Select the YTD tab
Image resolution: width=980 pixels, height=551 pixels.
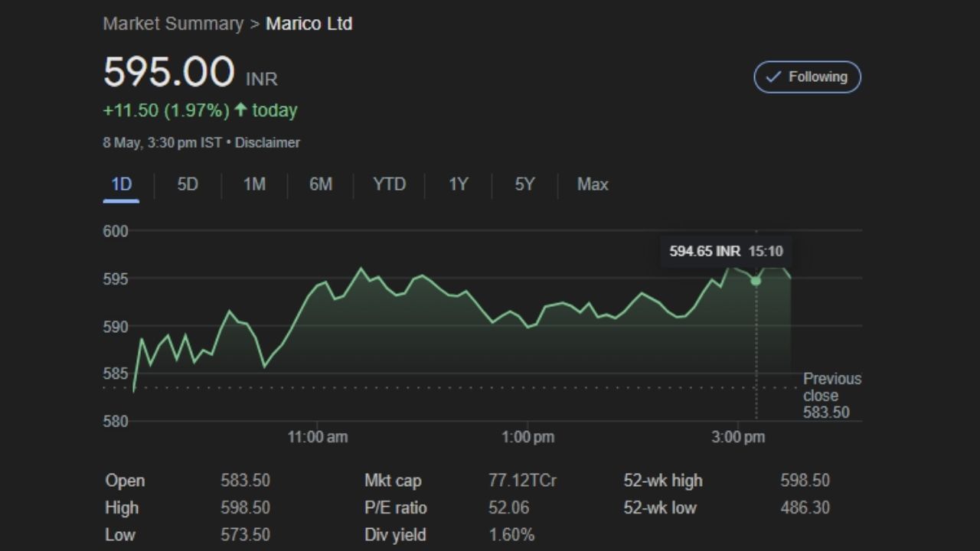(x=389, y=184)
